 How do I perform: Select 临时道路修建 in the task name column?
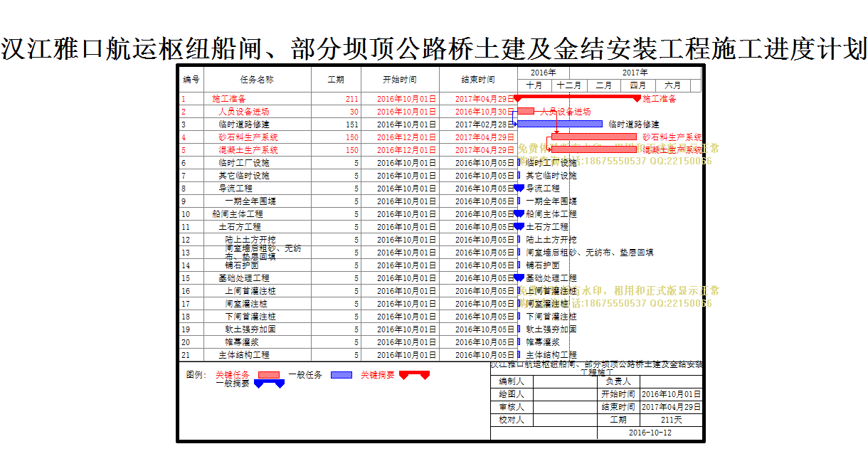point(244,125)
